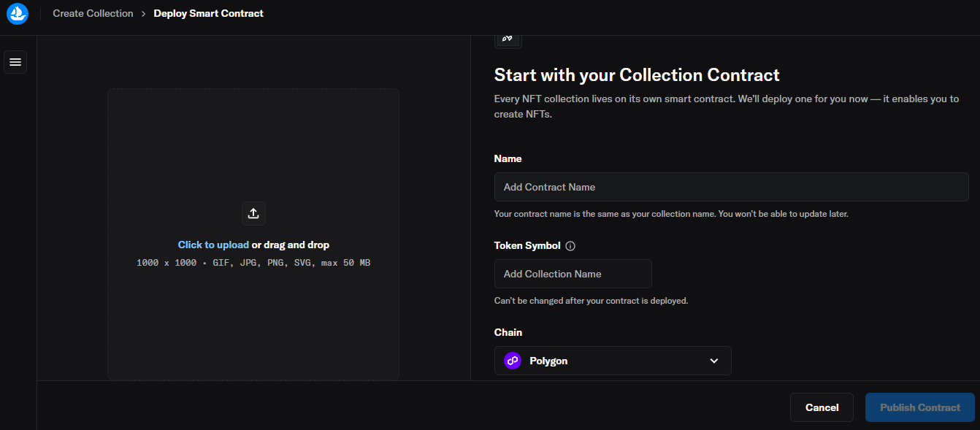Screen dimensions: 980x430
Task: Click the Chain field label
Action: 508,332
